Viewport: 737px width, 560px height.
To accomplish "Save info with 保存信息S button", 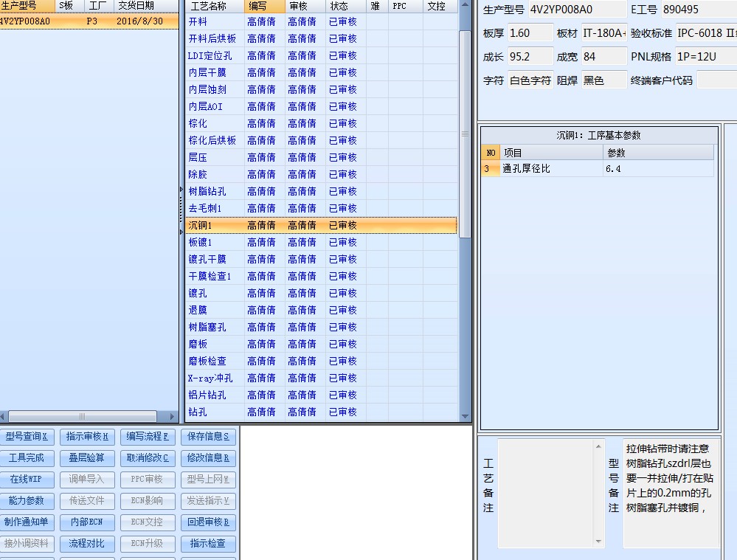I will [208, 437].
